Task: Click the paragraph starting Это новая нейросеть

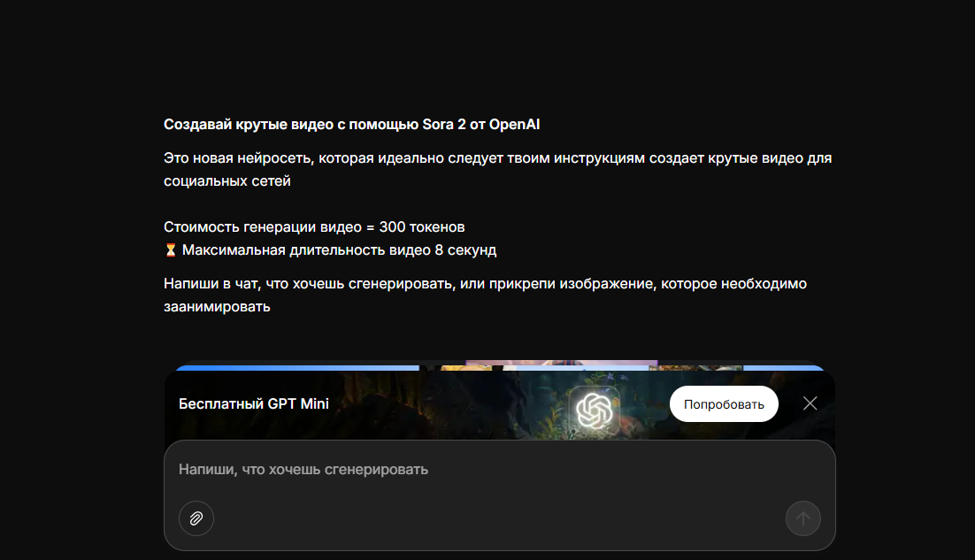Action: [x=497, y=170]
